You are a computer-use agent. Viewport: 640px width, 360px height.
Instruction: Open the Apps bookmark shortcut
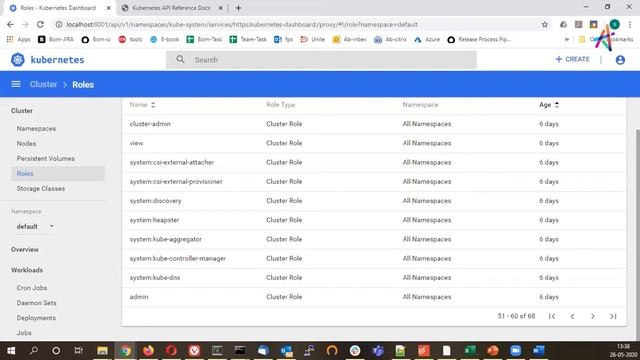pyautogui.click(x=19, y=39)
